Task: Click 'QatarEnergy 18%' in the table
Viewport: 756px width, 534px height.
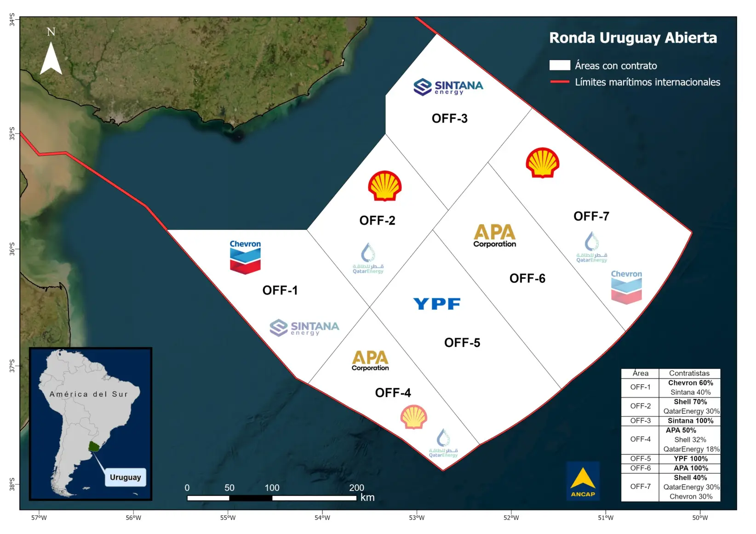Action: click(692, 449)
